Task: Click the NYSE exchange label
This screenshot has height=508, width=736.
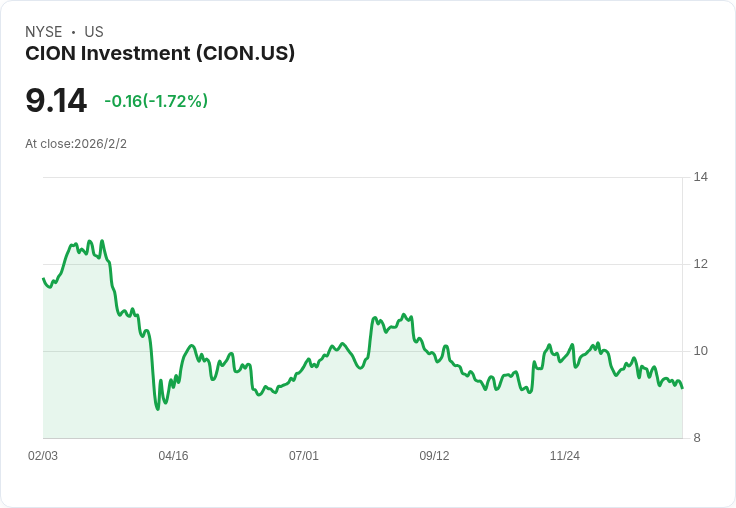Action: coord(43,32)
